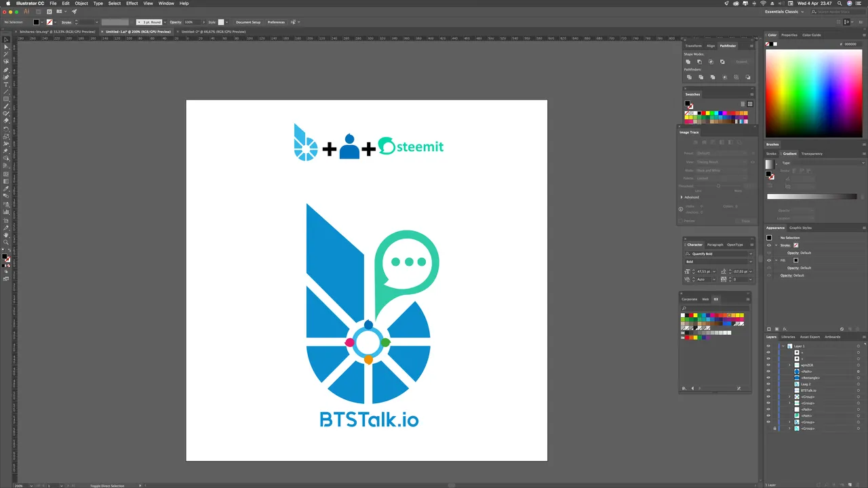
Task: Collapse the Layer 1 tree arrow
Action: coord(783,346)
